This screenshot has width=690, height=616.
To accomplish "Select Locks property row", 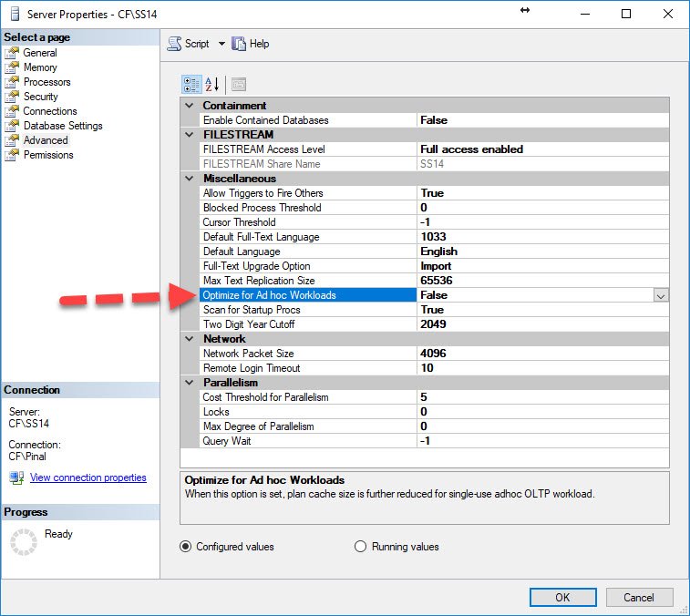I will pos(435,411).
